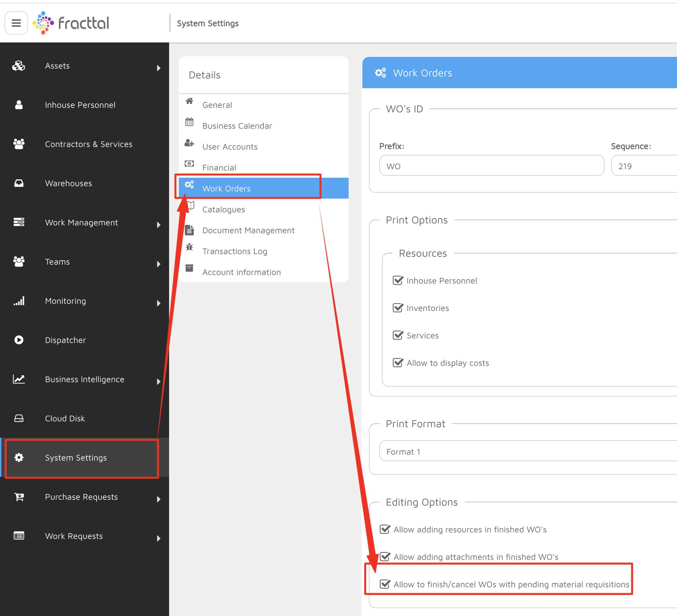Toggle Allow adding attachments in finished WO's
Image resolution: width=677 pixels, height=616 pixels.
point(385,557)
